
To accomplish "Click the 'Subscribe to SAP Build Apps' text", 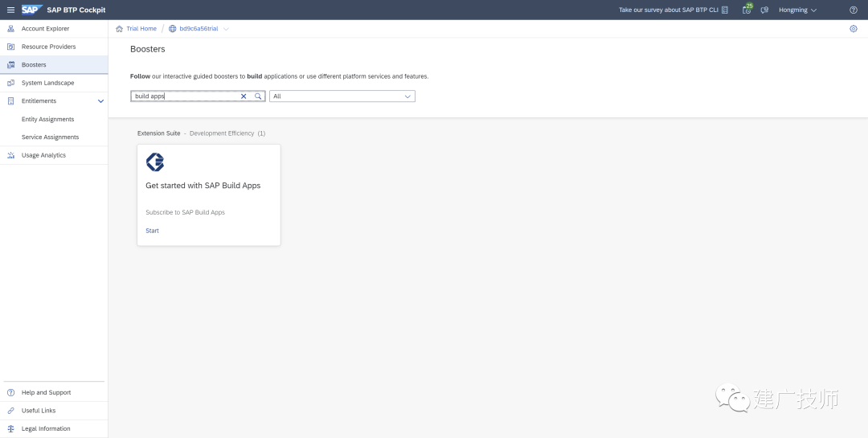I will pyautogui.click(x=186, y=213).
